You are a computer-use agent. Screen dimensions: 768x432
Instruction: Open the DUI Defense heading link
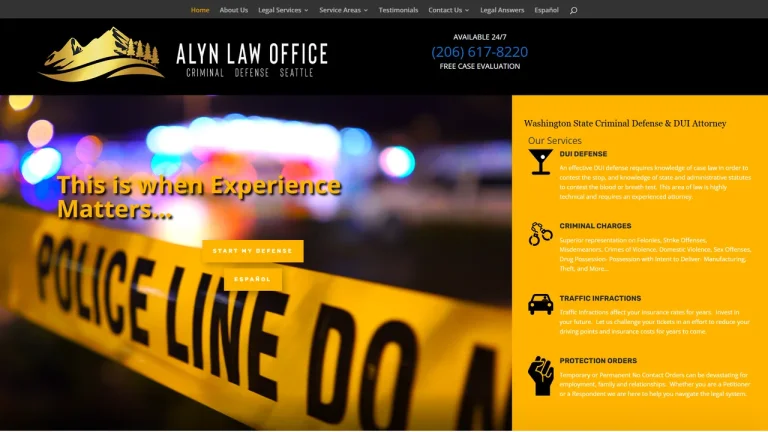coord(583,154)
